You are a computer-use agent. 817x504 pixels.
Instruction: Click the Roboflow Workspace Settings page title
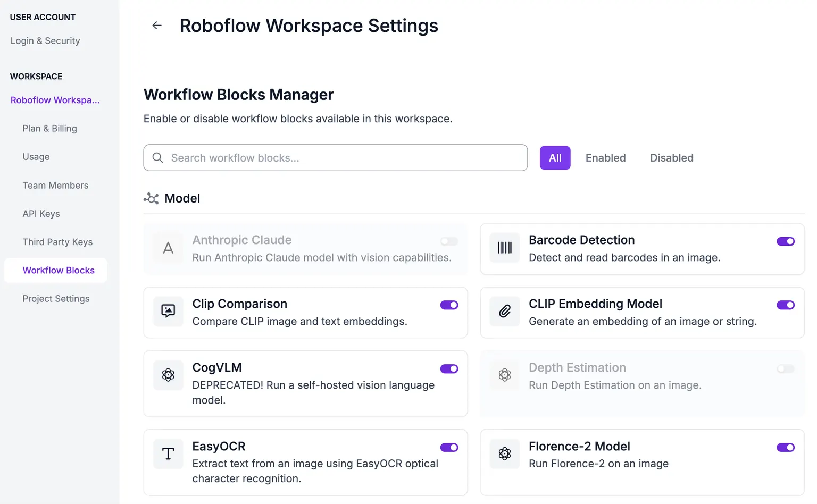tap(309, 26)
